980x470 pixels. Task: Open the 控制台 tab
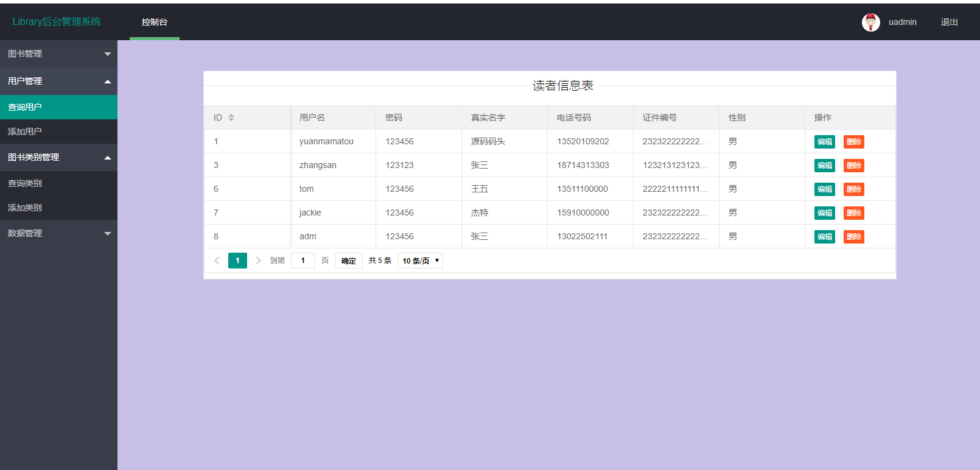coord(155,22)
